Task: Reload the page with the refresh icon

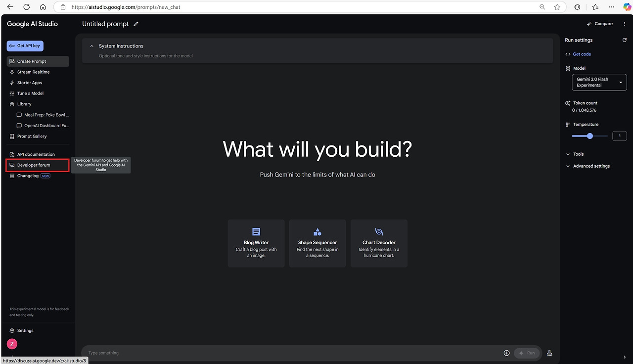Action: tap(27, 7)
